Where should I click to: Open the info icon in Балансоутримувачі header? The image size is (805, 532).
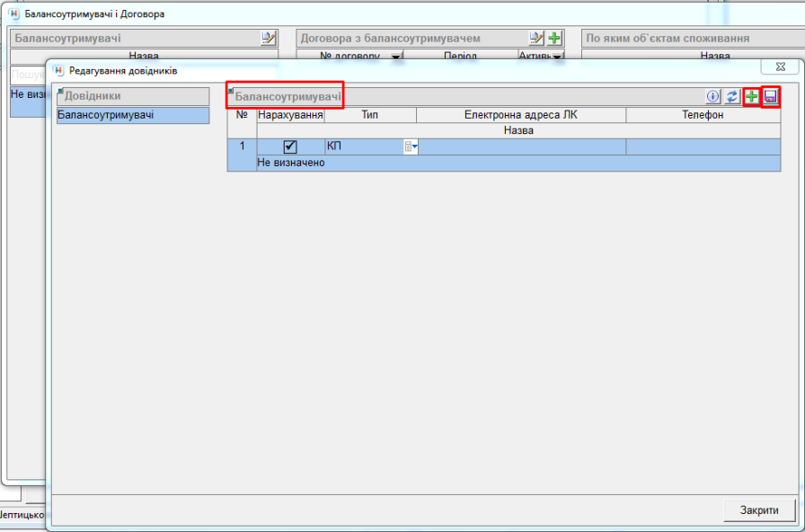pos(714,96)
